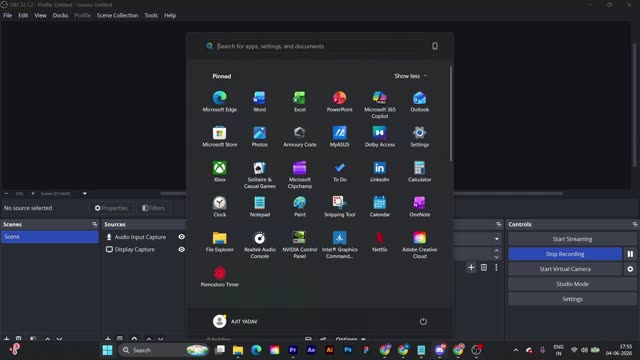Open Realtek Audio Console
This screenshot has height=360, width=640.
pos(260,244)
